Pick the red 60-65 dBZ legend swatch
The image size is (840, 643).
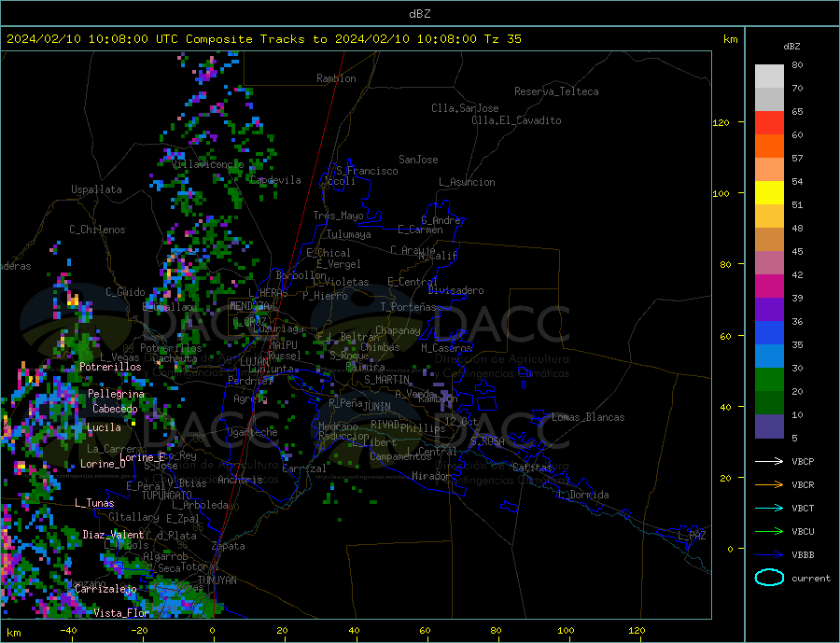coord(769,122)
